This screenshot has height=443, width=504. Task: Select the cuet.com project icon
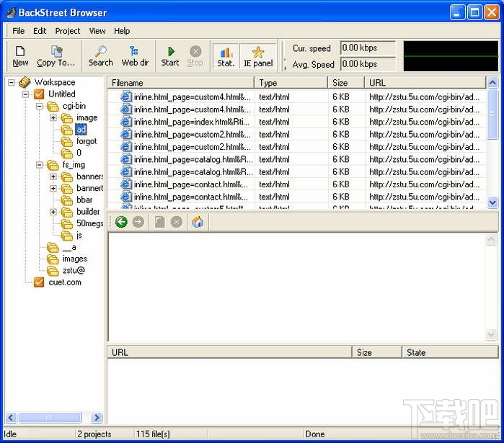coord(40,282)
